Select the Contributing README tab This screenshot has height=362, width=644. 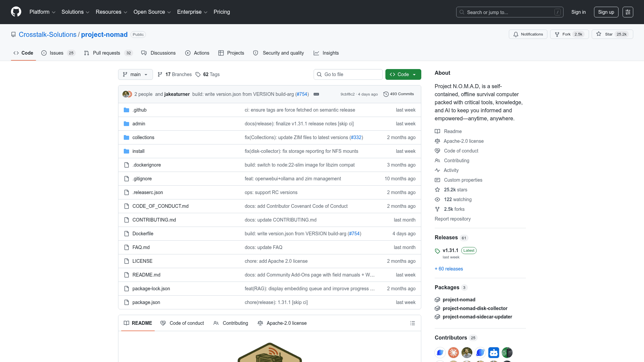click(231, 323)
